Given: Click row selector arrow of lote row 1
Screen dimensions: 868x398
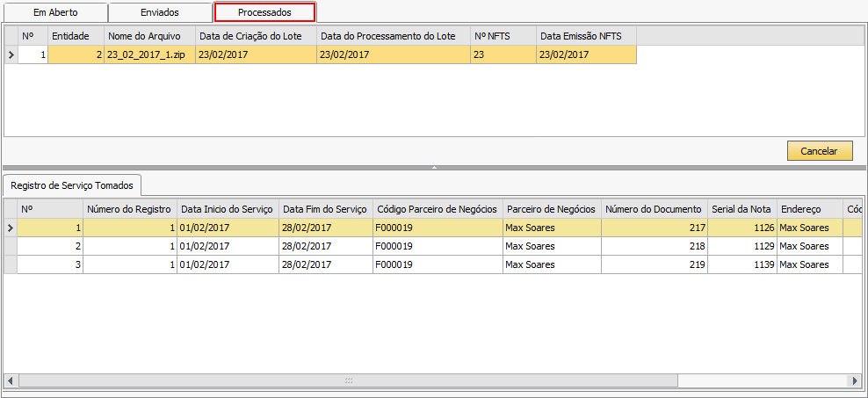Looking at the screenshot, I should pos(11,54).
